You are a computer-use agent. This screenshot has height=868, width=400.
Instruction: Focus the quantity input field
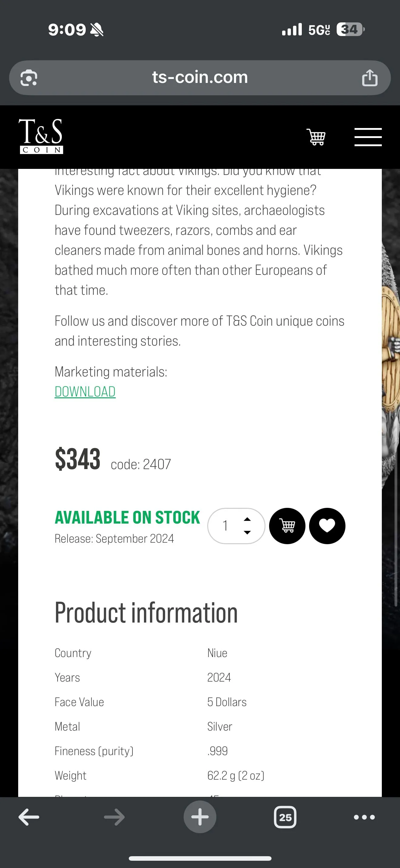(236, 526)
